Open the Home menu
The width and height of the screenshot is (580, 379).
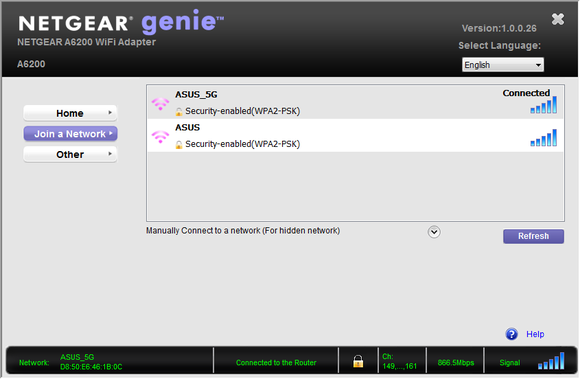click(x=70, y=113)
